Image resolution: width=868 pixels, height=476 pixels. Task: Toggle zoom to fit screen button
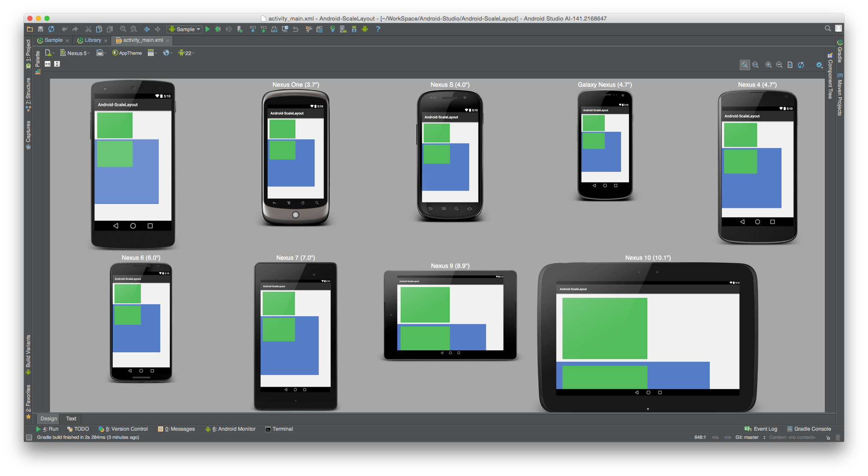(745, 65)
